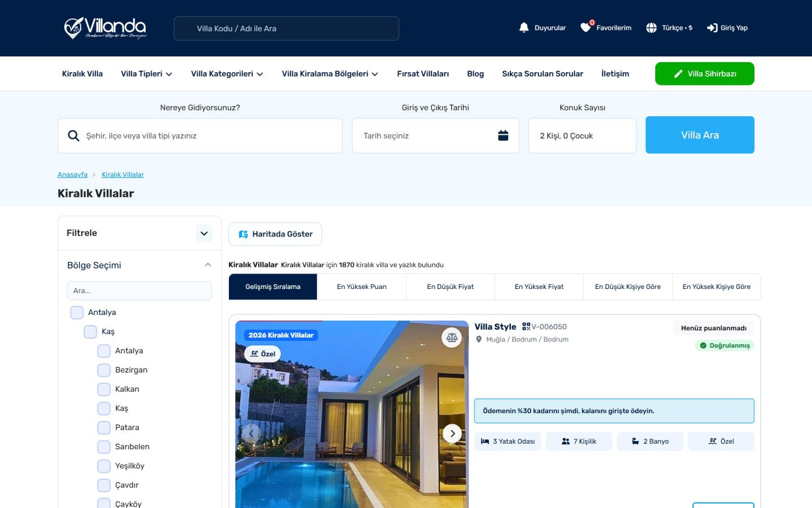812x508 pixels.
Task: Open the Sıkça Sorulan Sorular menu item
Action: (x=542, y=73)
